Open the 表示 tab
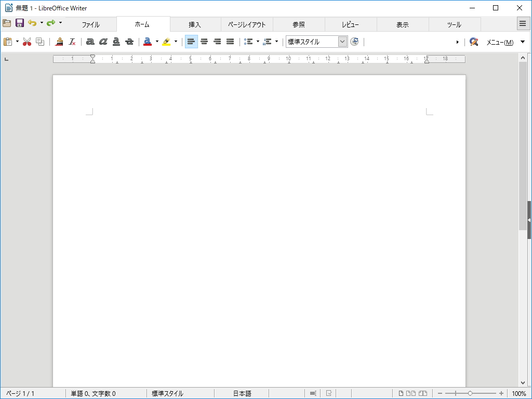 pyautogui.click(x=403, y=25)
